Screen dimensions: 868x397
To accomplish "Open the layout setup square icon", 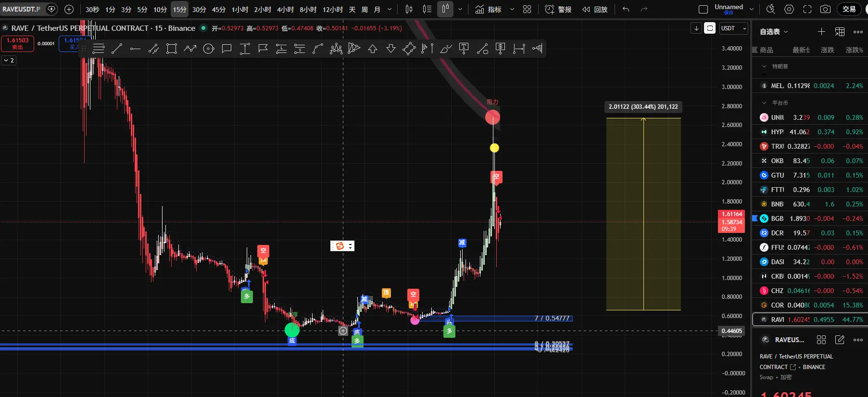I will (x=703, y=9).
